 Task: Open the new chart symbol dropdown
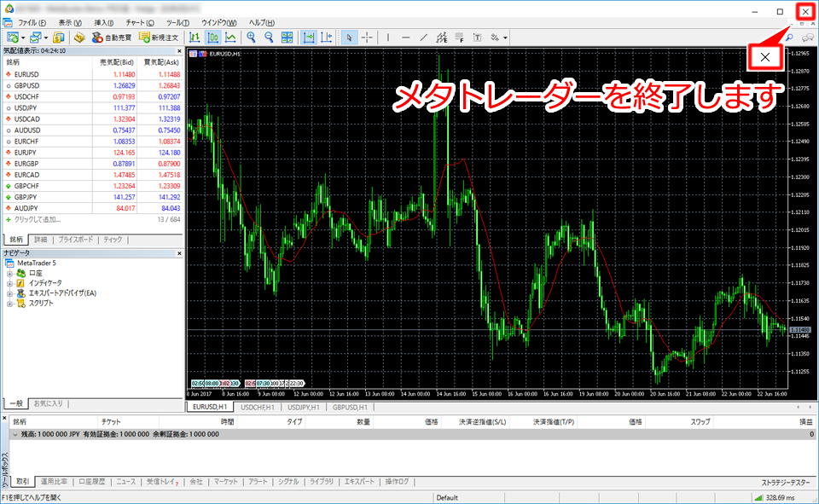[23, 38]
